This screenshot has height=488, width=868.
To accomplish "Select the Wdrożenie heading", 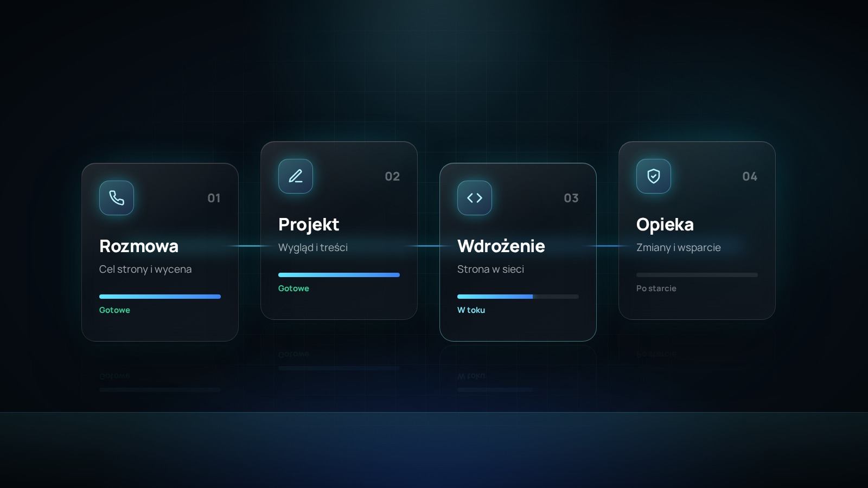I will tap(501, 246).
